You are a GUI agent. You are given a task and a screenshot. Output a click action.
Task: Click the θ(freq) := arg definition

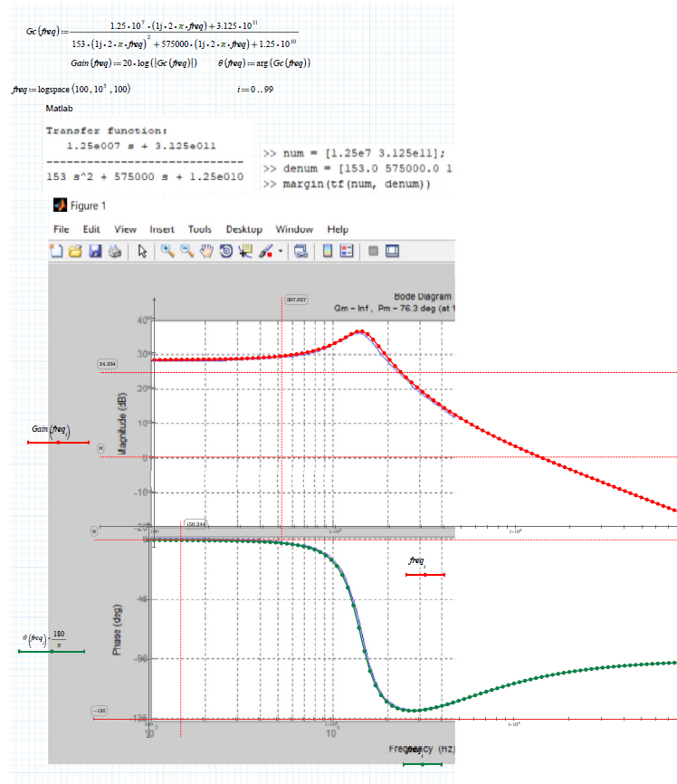click(264, 63)
